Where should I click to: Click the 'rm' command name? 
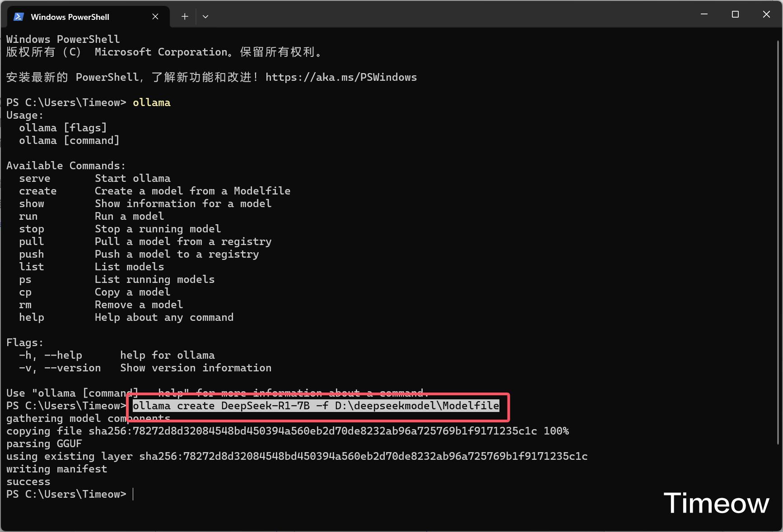(x=25, y=305)
